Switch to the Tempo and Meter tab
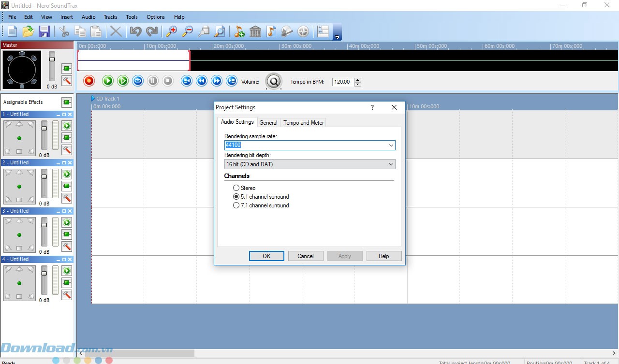Viewport: 619px width, 364px height. point(303,123)
